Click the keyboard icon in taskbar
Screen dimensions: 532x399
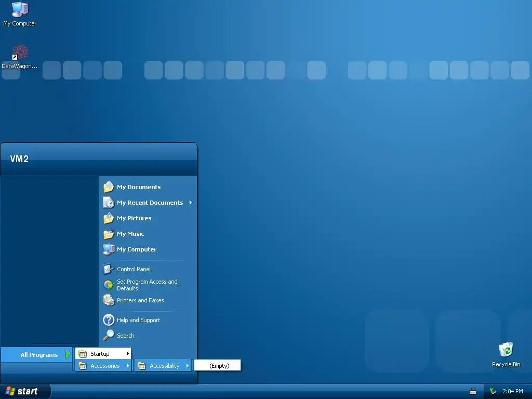[473, 392]
